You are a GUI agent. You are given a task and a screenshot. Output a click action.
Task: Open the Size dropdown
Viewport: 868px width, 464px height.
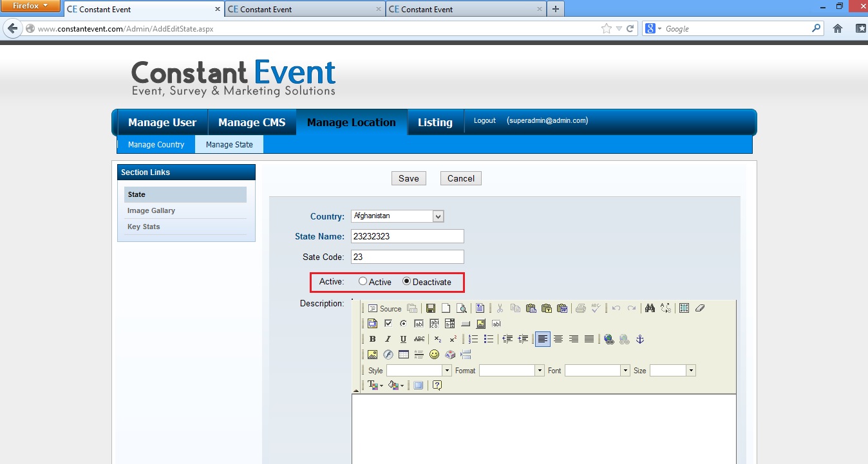coord(672,371)
